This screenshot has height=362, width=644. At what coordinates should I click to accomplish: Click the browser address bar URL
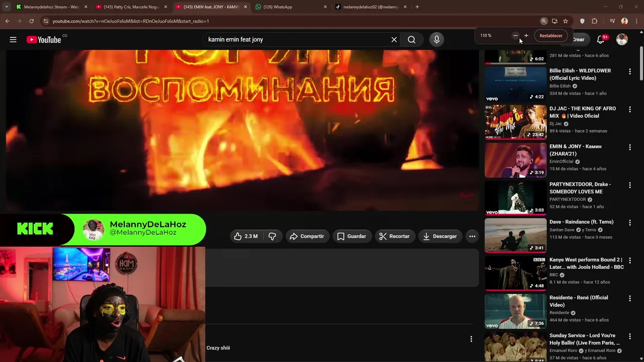click(x=130, y=21)
